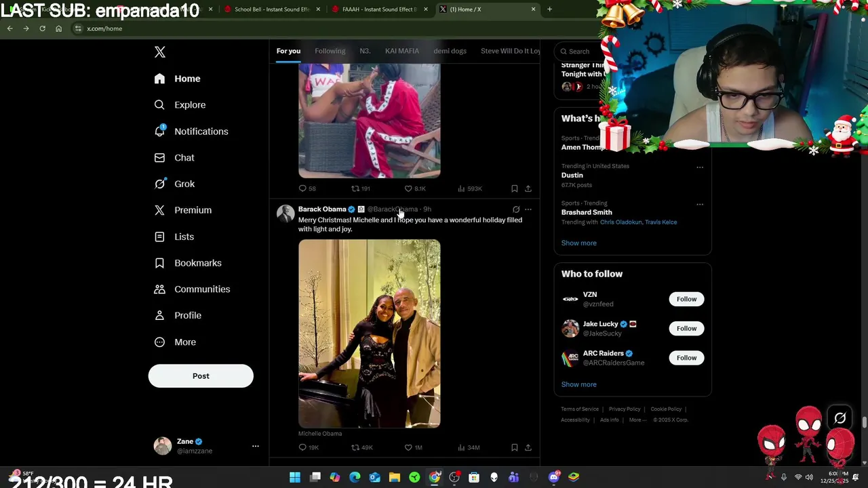Open account options menu next to Zane
This screenshot has height=488, width=868.
pos(256,446)
